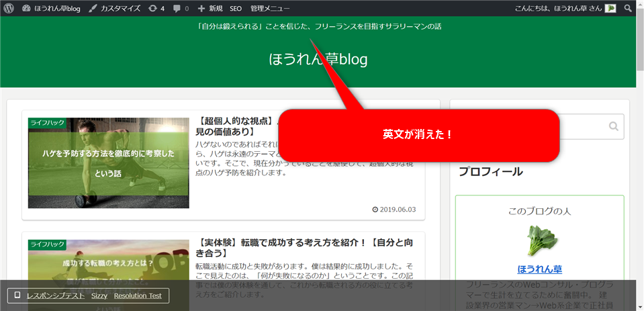This screenshot has height=311, width=644.
Task: Open the 成功する転職の考え方とは post thumbnail
Action: coord(108,275)
